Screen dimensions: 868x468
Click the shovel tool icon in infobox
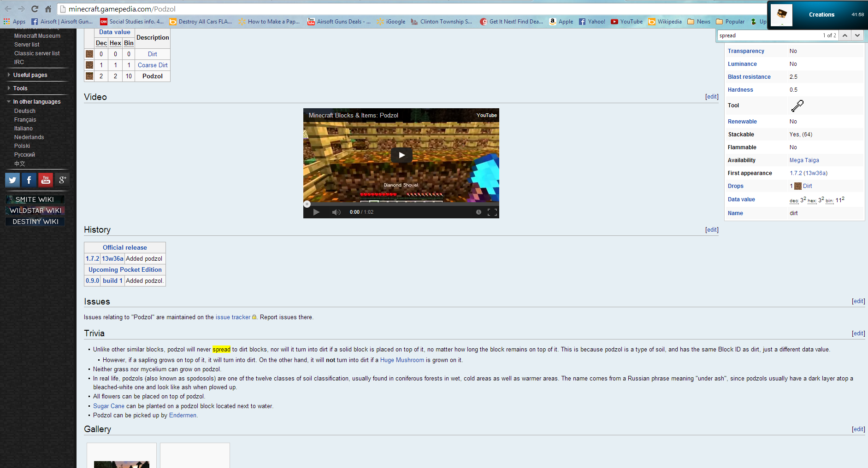pyautogui.click(x=797, y=105)
